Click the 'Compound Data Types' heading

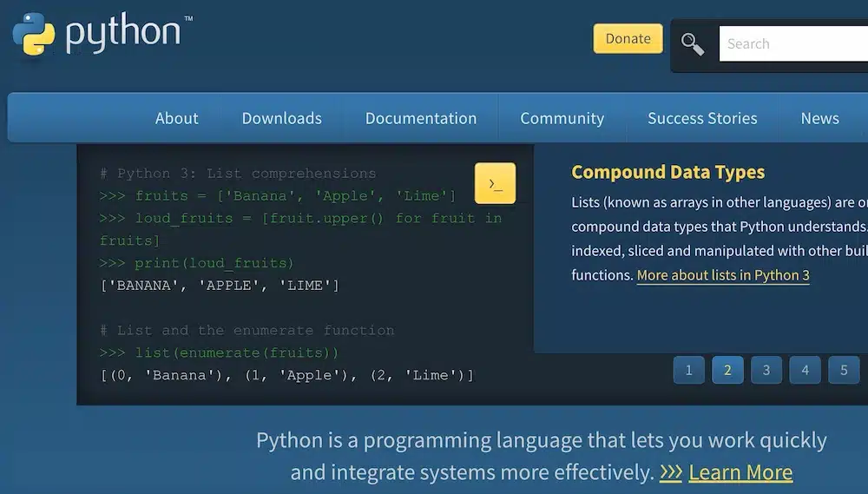667,172
